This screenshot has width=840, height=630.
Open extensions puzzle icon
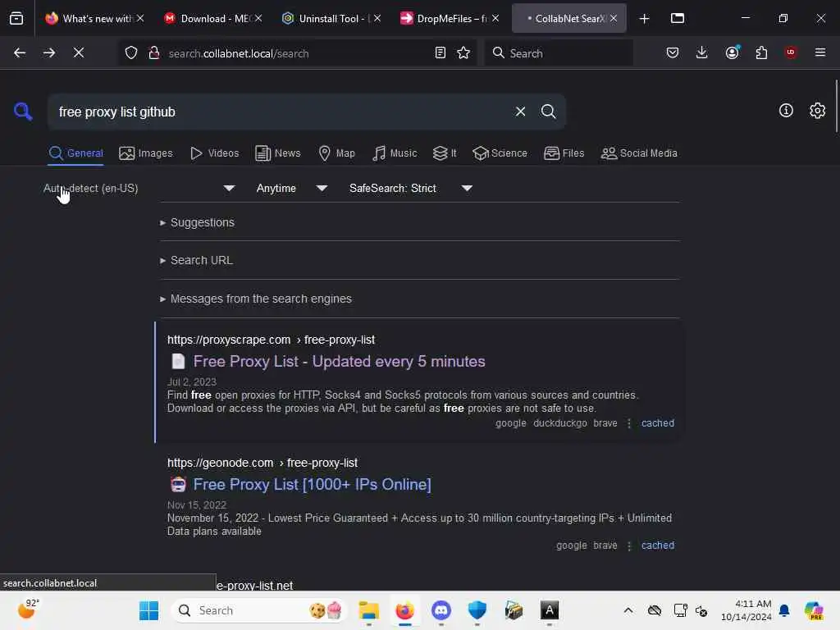point(761,52)
